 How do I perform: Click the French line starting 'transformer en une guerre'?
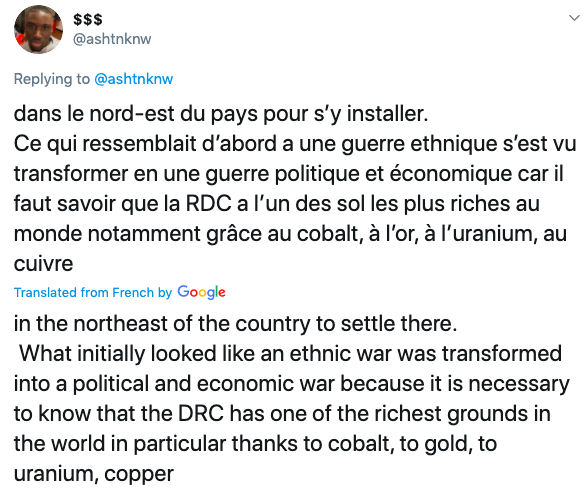pos(289,174)
